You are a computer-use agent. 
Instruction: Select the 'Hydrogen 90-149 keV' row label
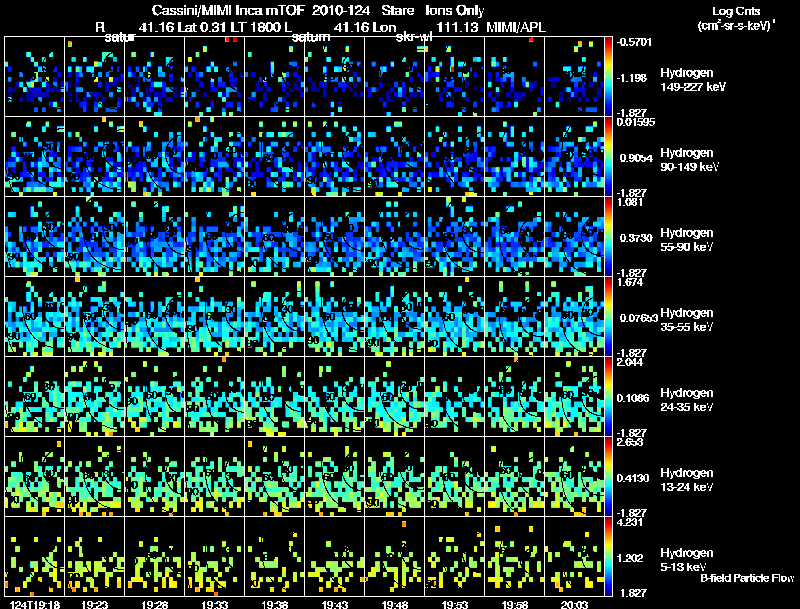tap(689, 160)
